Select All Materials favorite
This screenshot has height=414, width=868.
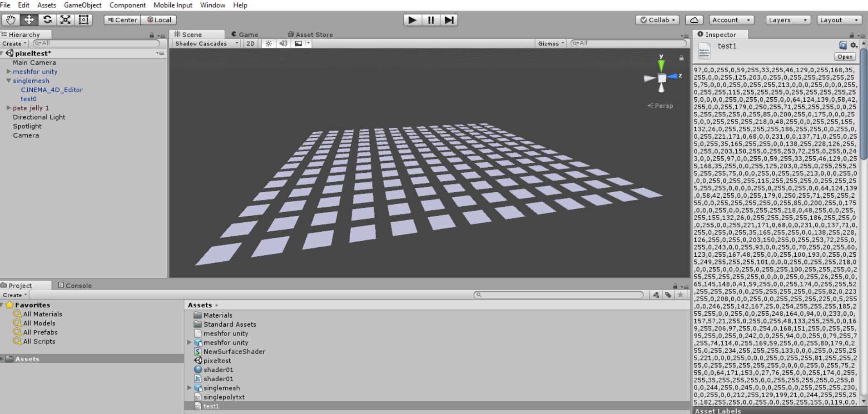[x=43, y=314]
